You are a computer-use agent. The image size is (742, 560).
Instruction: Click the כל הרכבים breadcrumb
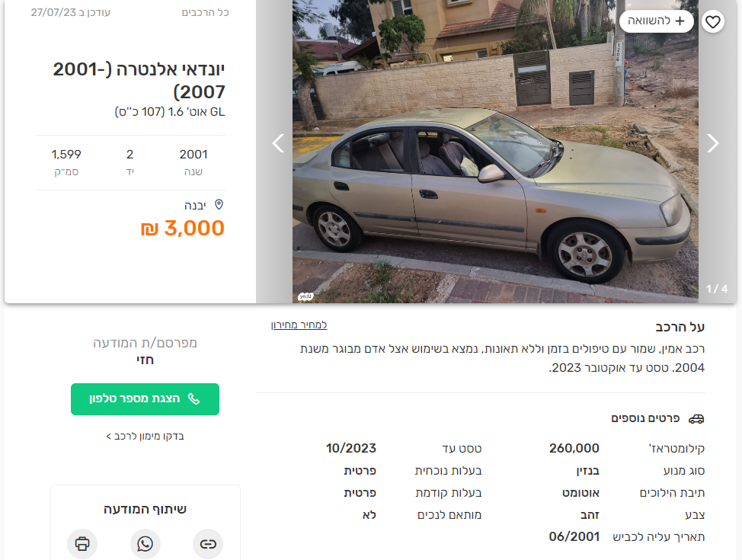[x=206, y=13]
